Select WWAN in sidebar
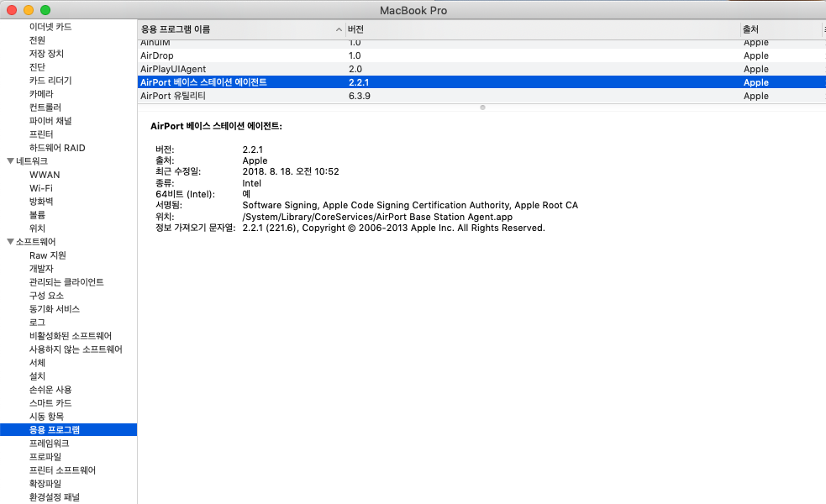The width and height of the screenshot is (826, 504). pos(45,175)
